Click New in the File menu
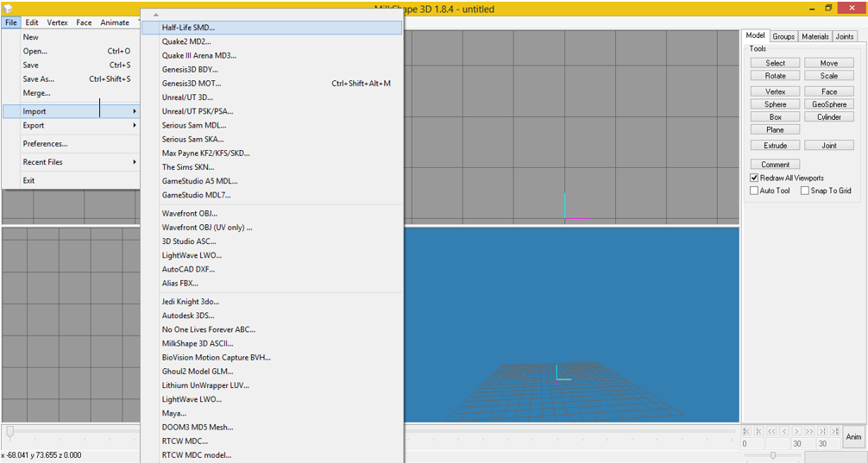The width and height of the screenshot is (868, 463). coord(71,37)
